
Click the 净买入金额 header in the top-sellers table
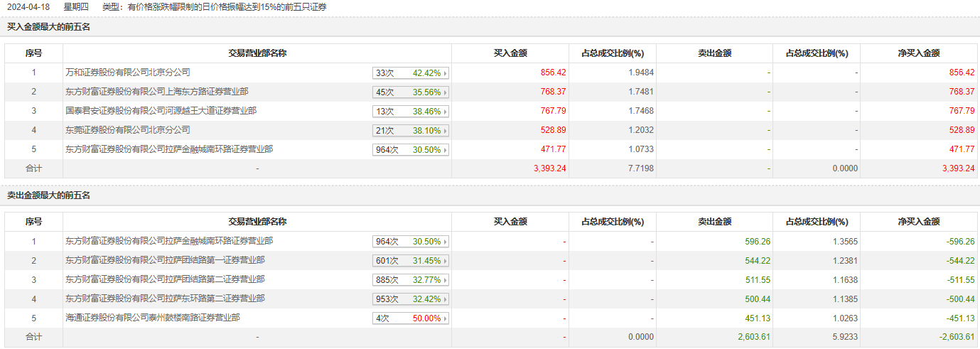click(918, 222)
